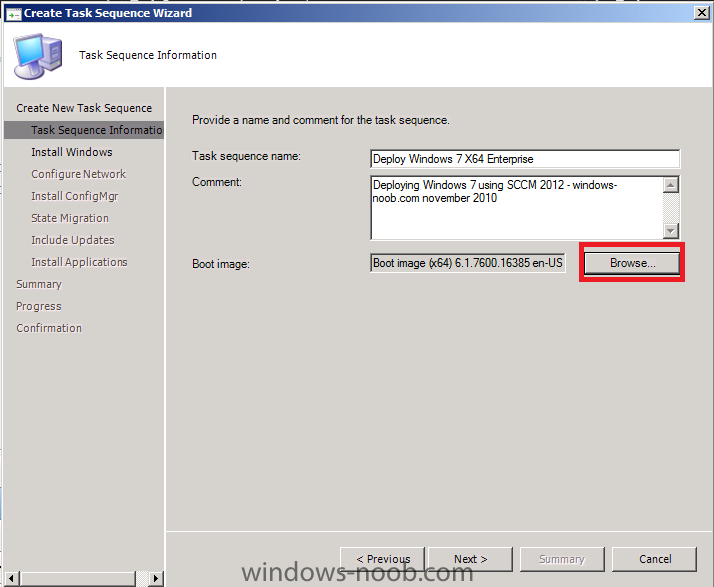The image size is (714, 587).
Task: Close the Create Task Sequence Wizard window
Action: (x=702, y=13)
